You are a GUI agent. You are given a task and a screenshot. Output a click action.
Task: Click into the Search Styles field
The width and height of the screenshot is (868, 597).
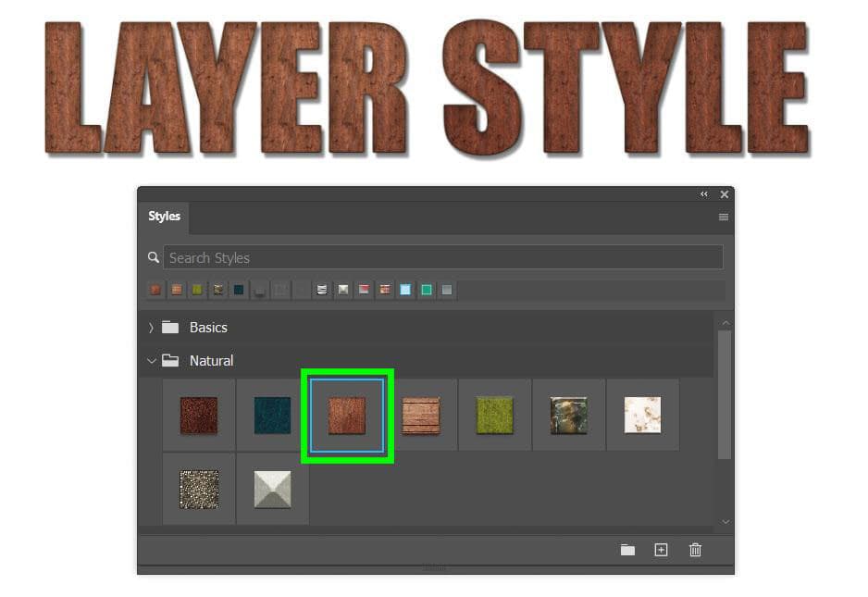[x=443, y=257]
